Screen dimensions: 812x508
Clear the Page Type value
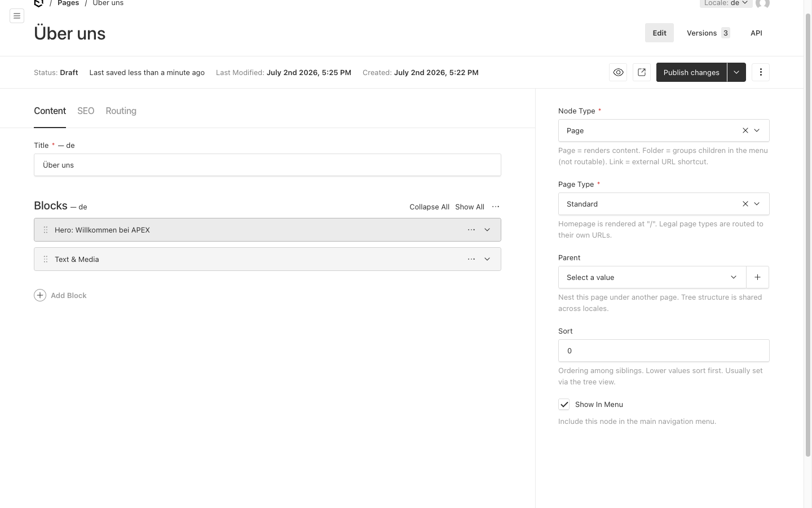point(745,204)
